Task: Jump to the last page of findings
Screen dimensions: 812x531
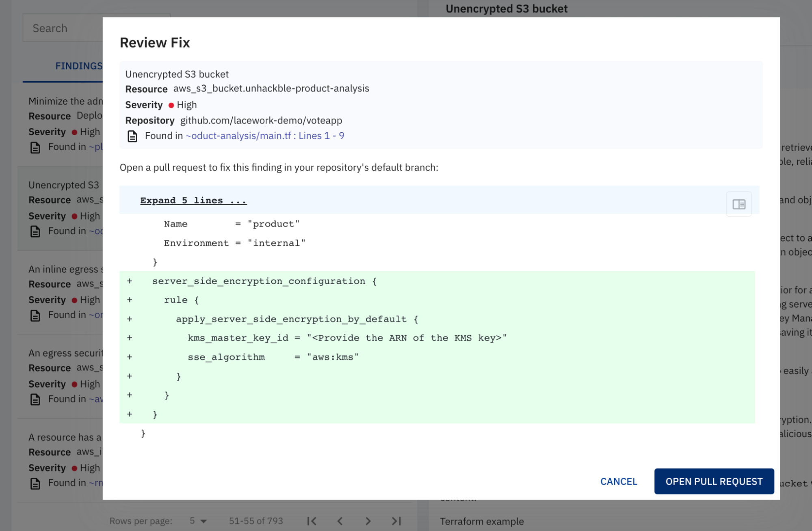Action: point(396,521)
